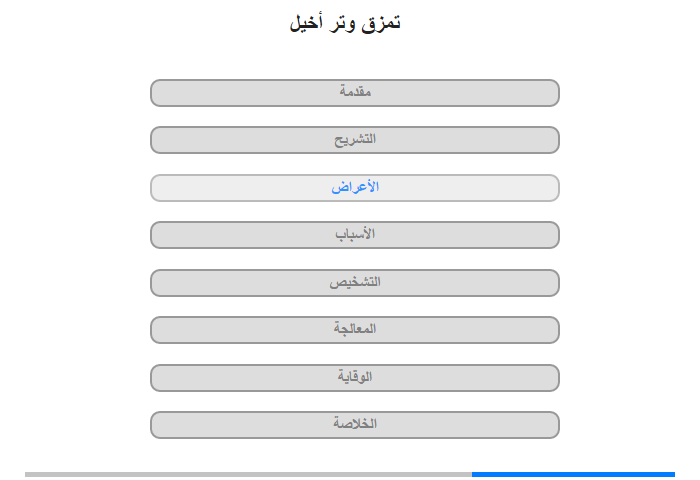Image resolution: width=700 pixels, height=480 pixels.
Task: Select the الوقاية section
Action: click(x=355, y=378)
